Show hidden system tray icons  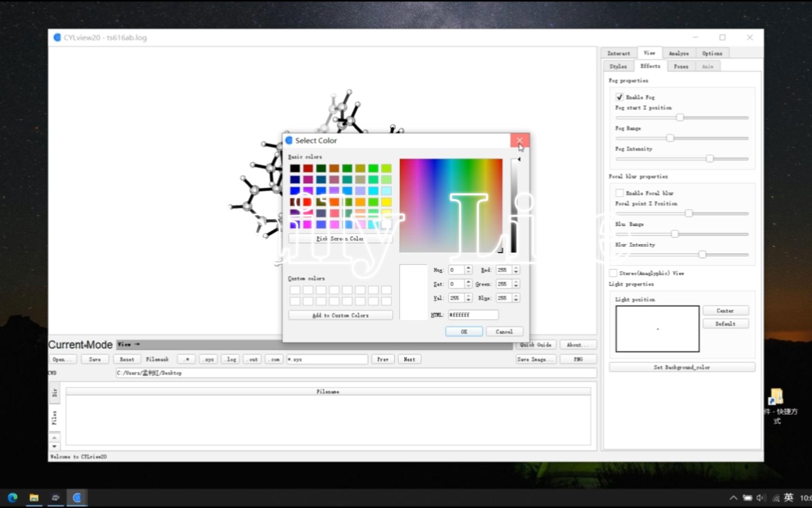click(733, 498)
